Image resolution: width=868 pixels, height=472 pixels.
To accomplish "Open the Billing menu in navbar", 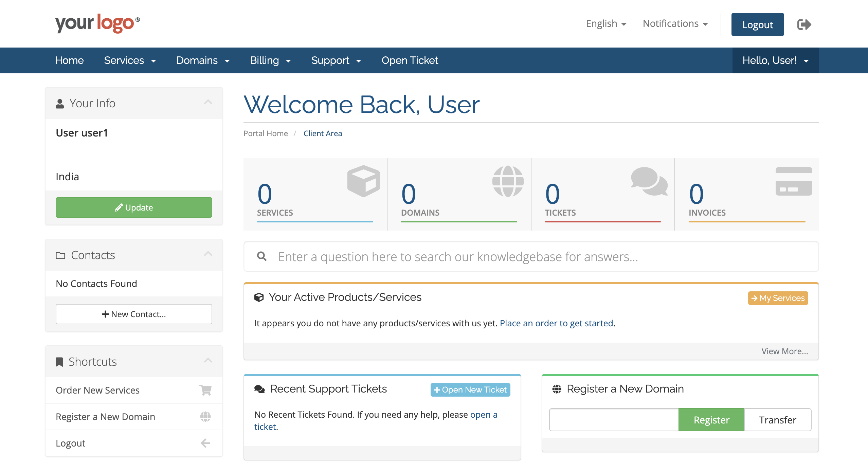I will [270, 60].
